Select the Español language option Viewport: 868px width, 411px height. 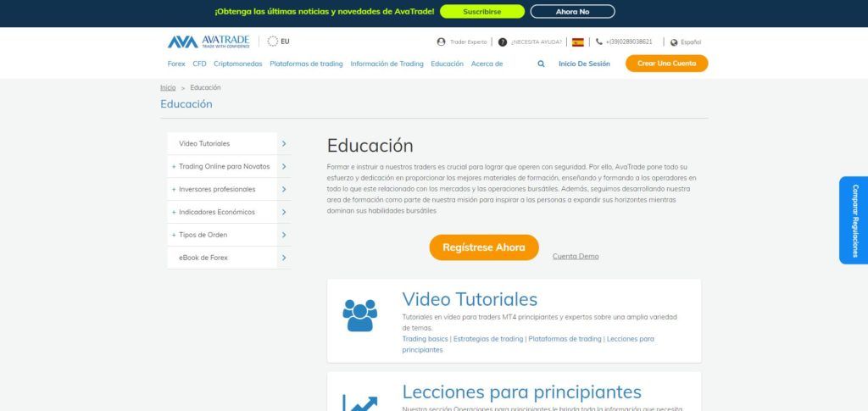(691, 42)
